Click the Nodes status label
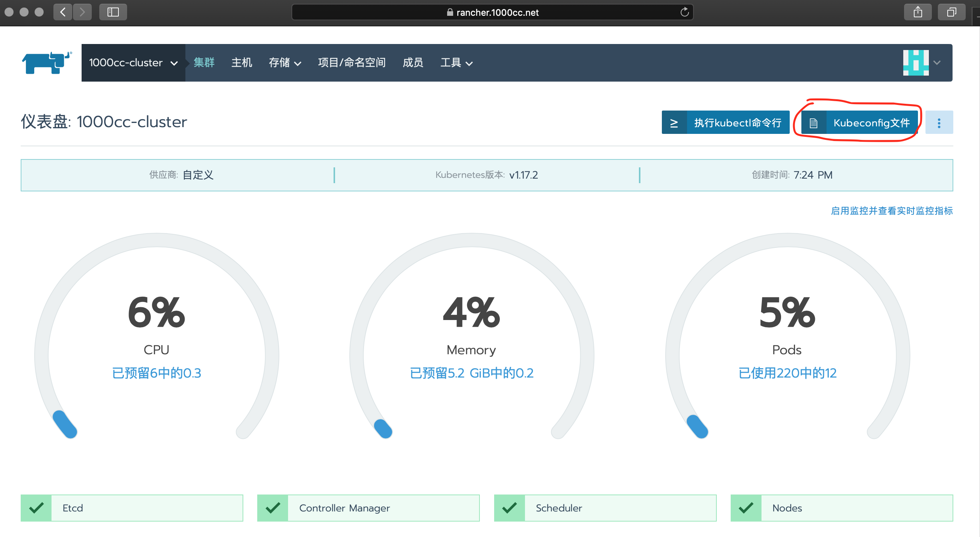Viewport: 980px width, 537px height. tap(787, 508)
